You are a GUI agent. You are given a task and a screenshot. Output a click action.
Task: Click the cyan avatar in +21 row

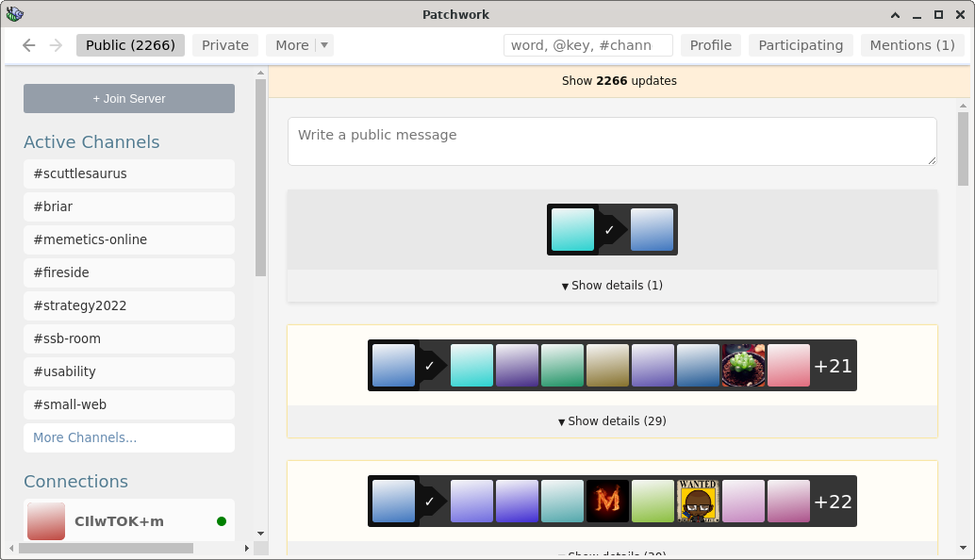(x=471, y=366)
